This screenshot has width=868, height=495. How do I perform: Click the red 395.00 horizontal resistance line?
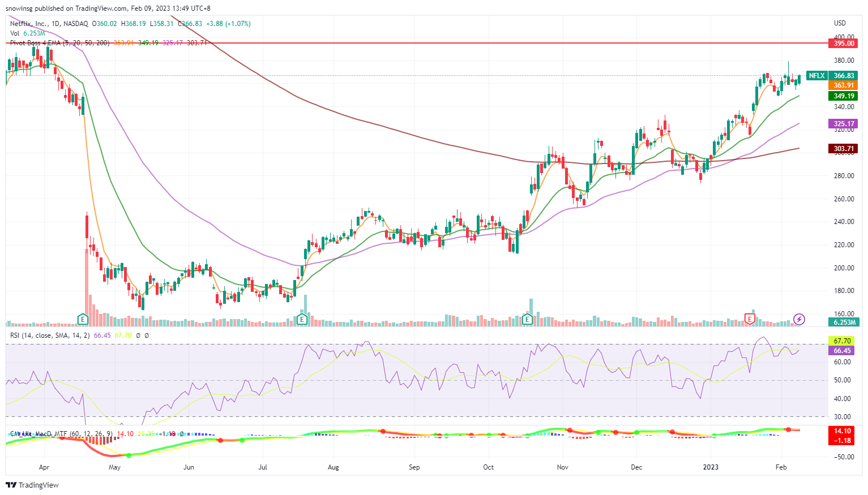pos(416,43)
